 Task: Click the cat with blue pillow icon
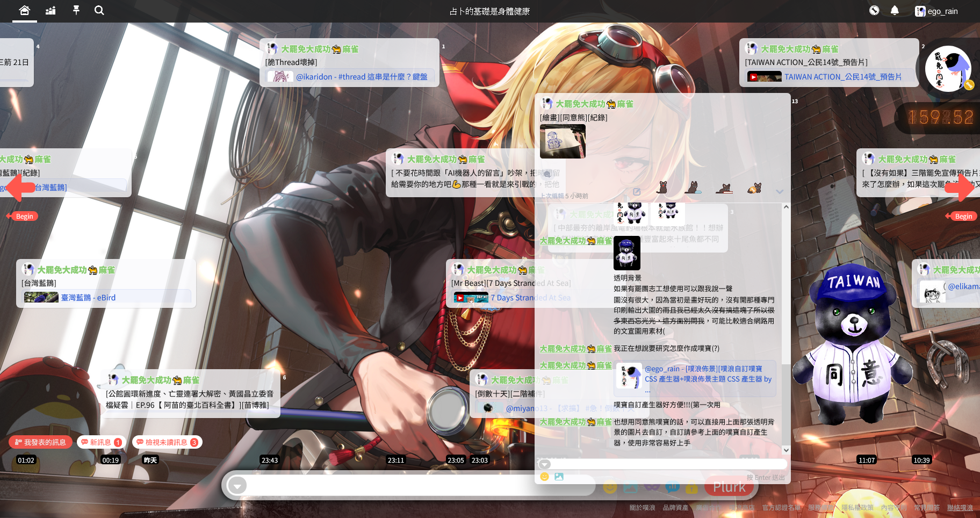click(693, 188)
